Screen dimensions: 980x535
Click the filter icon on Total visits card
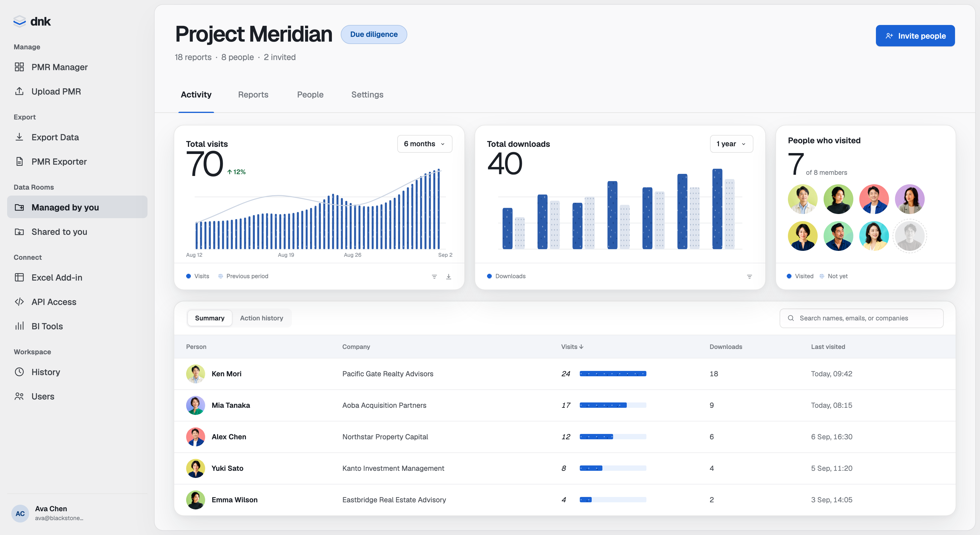point(434,276)
